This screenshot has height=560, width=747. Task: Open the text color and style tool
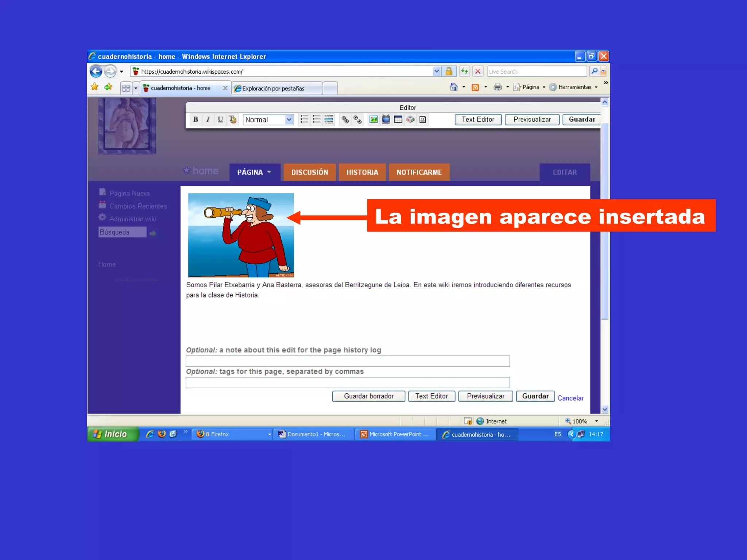click(233, 119)
